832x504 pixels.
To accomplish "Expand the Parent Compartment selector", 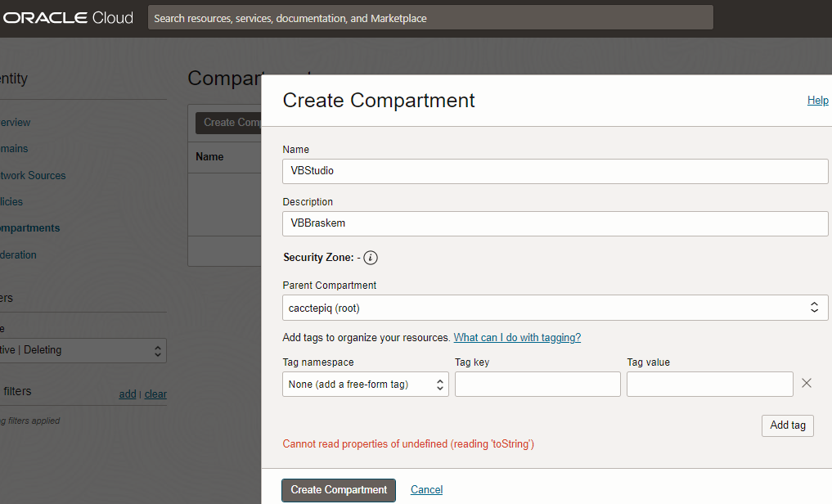I will pos(814,307).
